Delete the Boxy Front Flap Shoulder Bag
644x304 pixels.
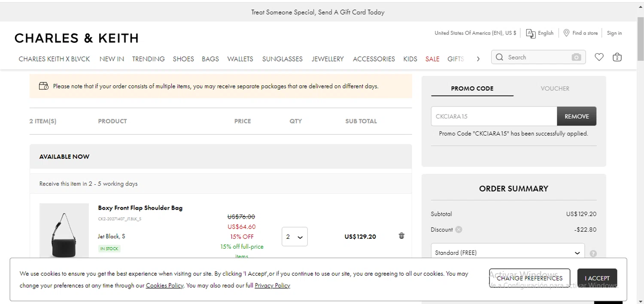401,236
